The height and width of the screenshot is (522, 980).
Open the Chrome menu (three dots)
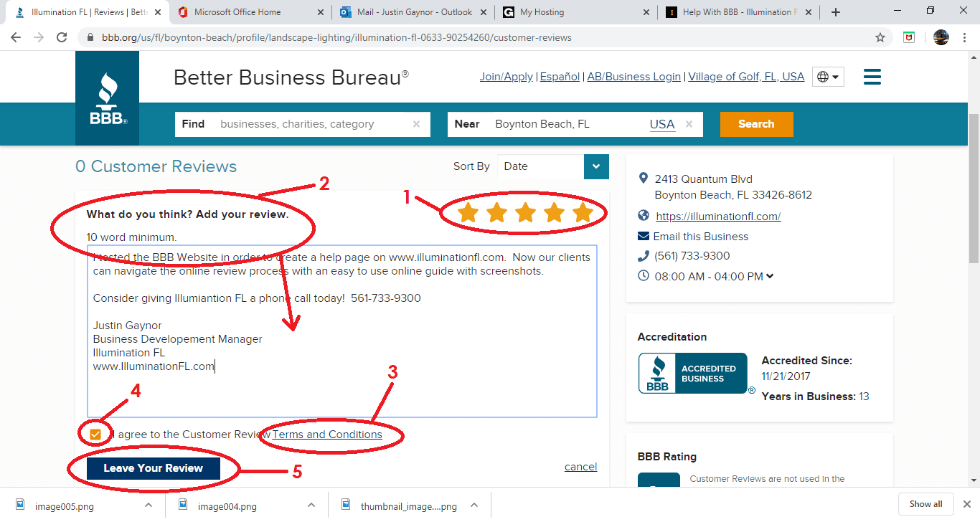pos(965,37)
